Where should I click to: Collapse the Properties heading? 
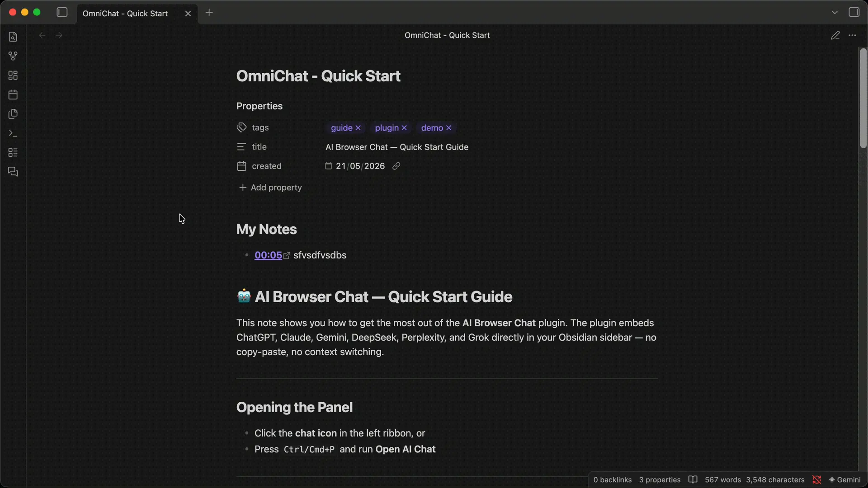259,106
